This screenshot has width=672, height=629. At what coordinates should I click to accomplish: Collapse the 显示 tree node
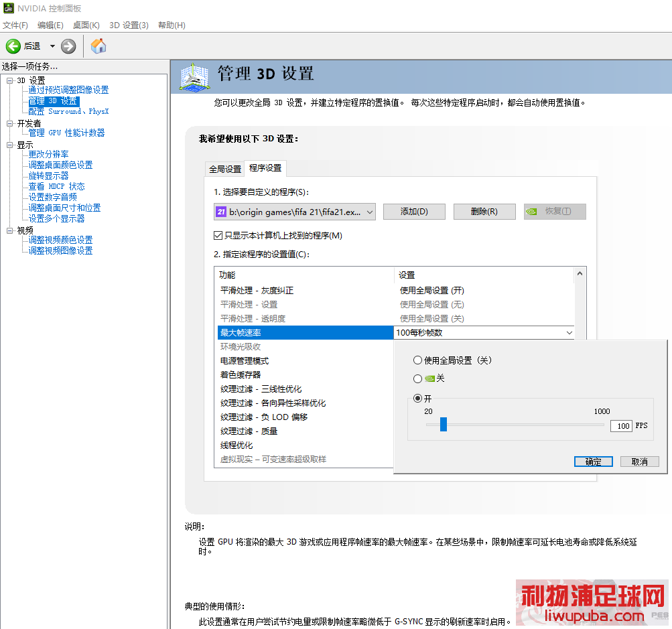(x=10, y=145)
